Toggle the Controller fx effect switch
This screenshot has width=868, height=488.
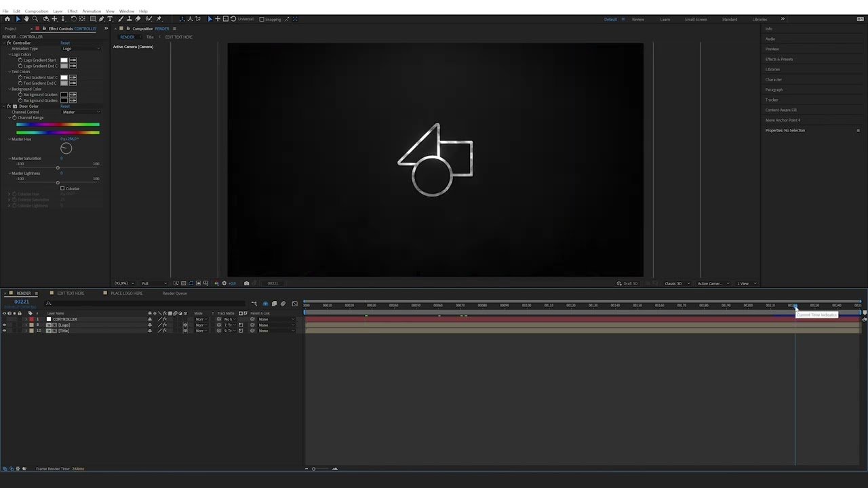pyautogui.click(x=9, y=43)
